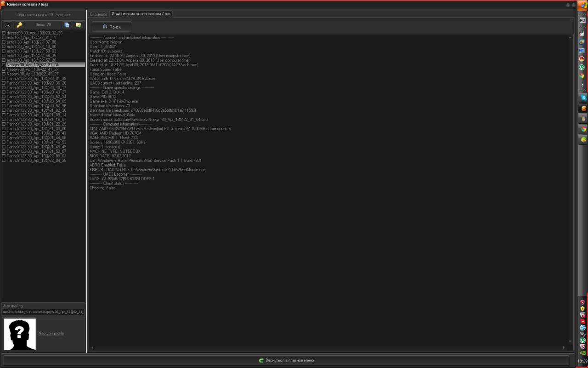Image resolution: width=588 pixels, height=368 pixels.
Task: Open the Windows Start button
Action: click(582, 5)
